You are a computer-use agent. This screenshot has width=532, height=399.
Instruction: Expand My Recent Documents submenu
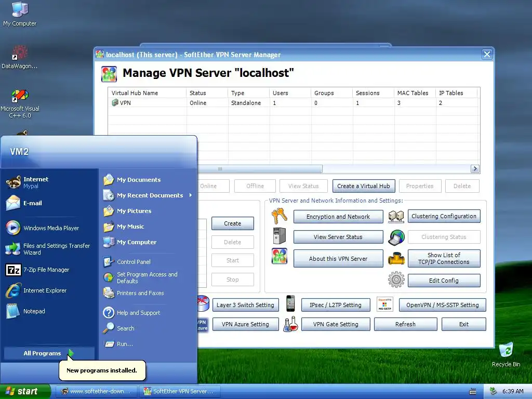[148, 195]
